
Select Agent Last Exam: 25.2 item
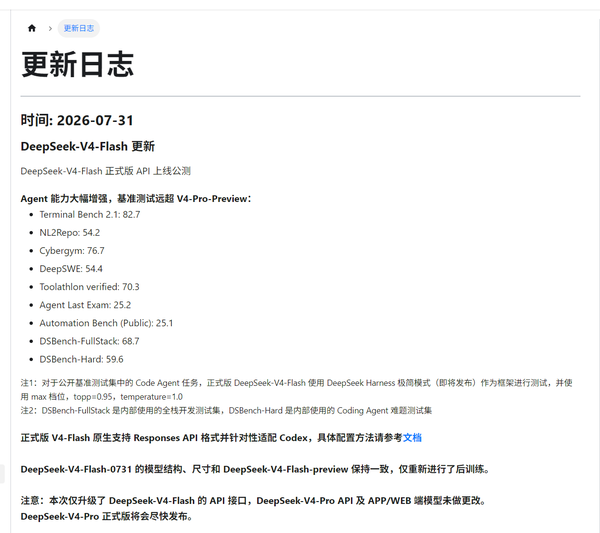pos(85,305)
